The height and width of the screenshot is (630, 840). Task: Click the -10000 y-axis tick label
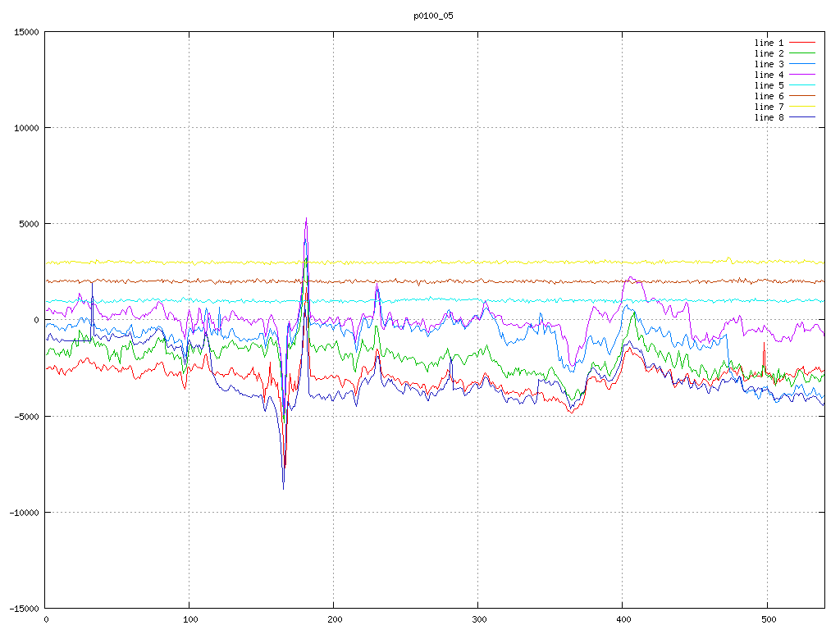tap(23, 512)
